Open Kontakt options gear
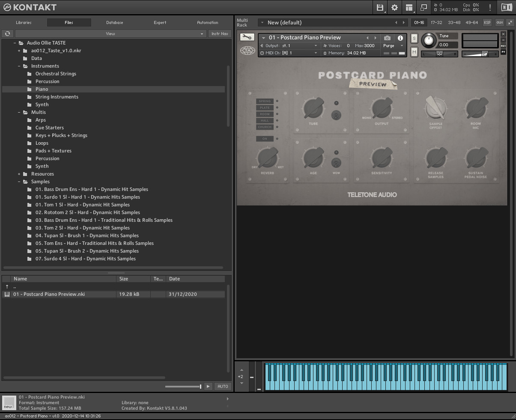516x420 pixels. coord(394,7)
